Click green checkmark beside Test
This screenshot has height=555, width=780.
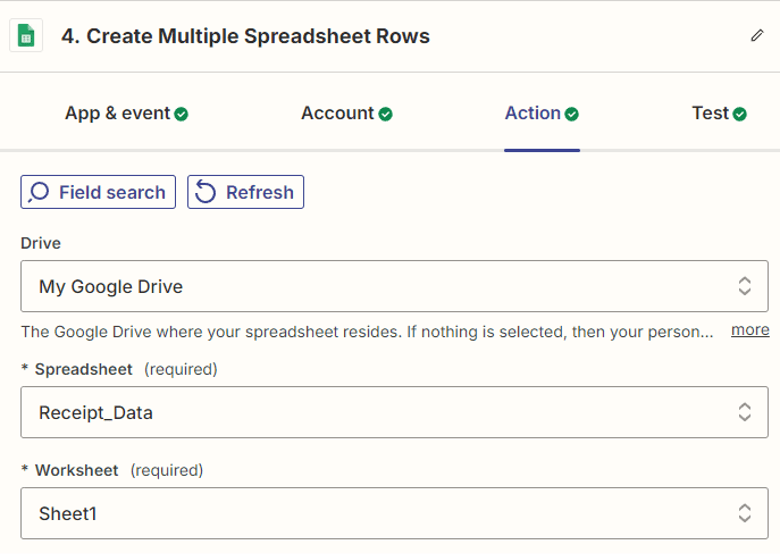740,114
